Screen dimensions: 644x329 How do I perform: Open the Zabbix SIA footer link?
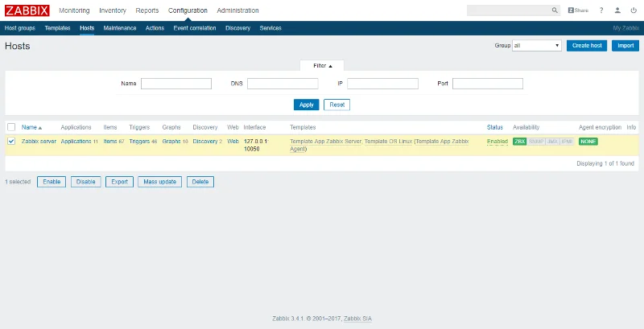point(357,319)
